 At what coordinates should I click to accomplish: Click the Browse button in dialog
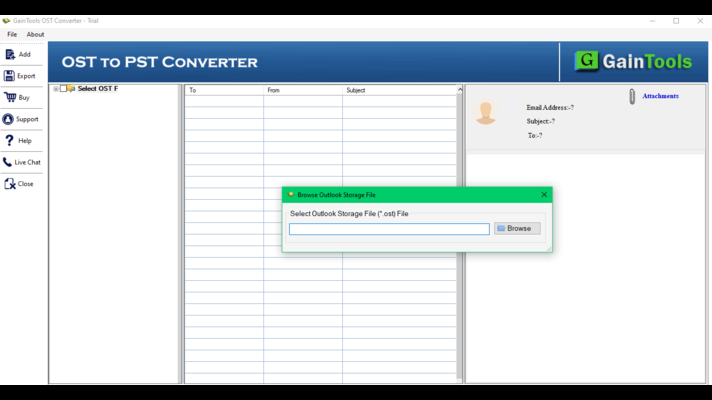click(x=517, y=228)
